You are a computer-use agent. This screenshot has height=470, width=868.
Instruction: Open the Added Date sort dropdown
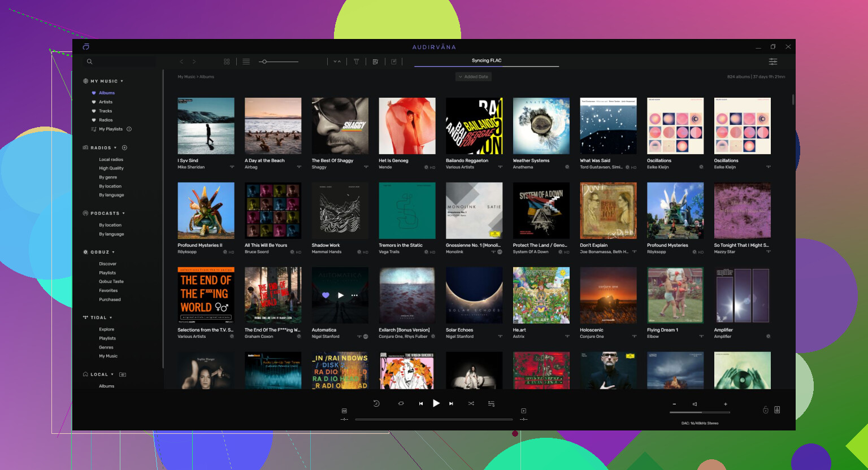[474, 77]
